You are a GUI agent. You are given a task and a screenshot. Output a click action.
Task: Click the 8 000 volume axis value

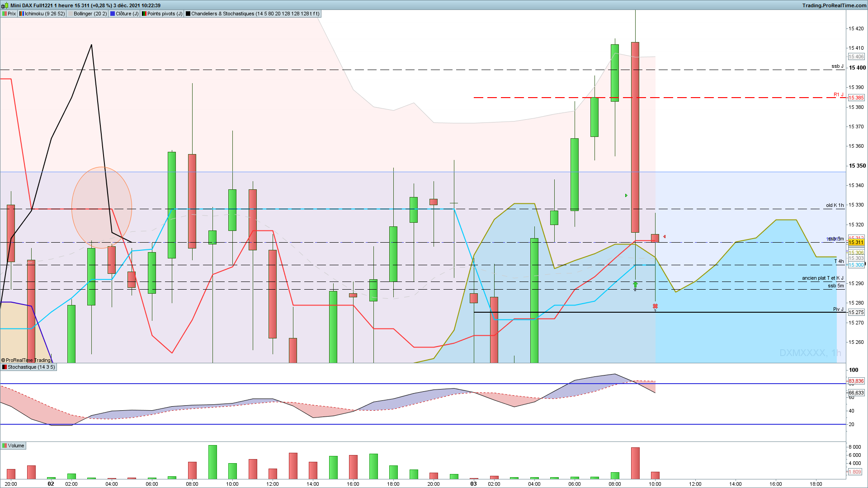pyautogui.click(x=854, y=447)
